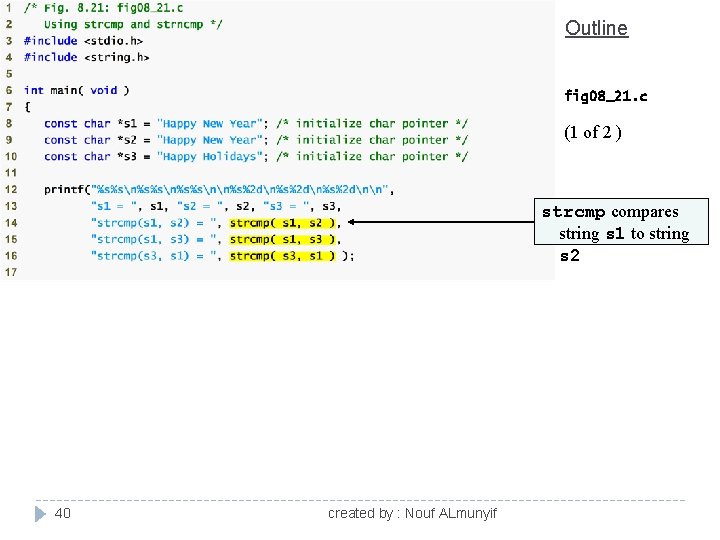The width and height of the screenshot is (720, 540).
Task: Click the const char *s1 declaration
Action: click(x=156, y=124)
